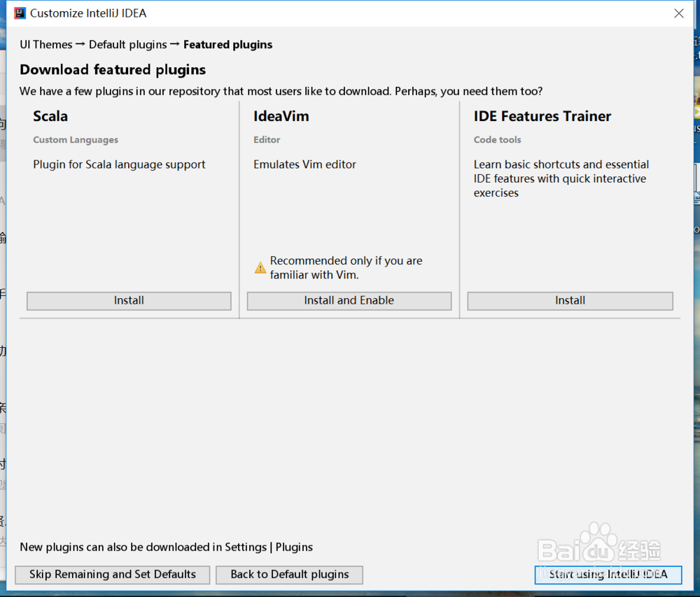
Task: Go Back to Default plugins
Action: pos(289,575)
